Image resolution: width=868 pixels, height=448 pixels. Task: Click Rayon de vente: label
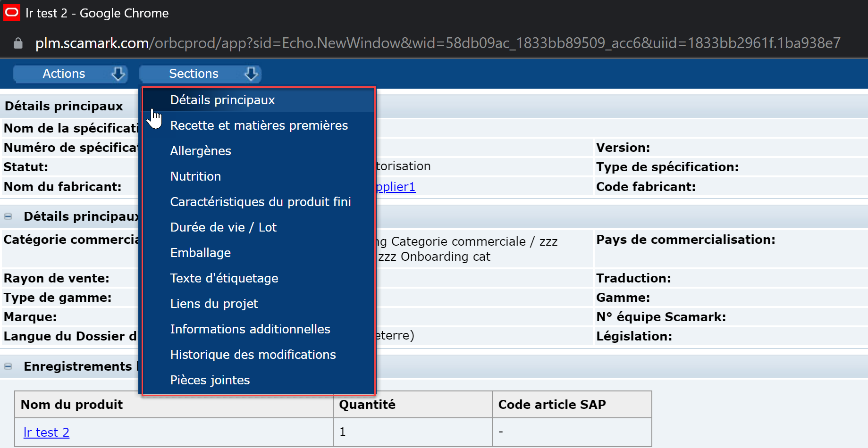click(x=56, y=278)
